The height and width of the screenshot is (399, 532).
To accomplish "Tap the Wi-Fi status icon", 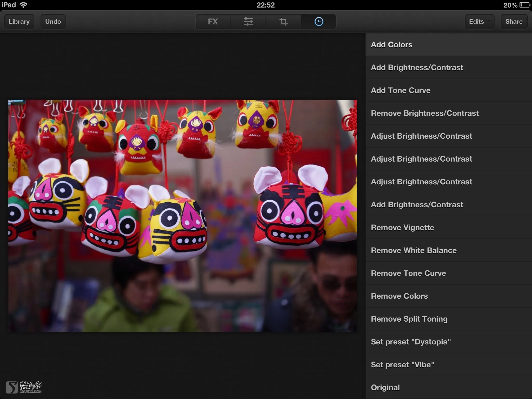I will click(23, 5).
